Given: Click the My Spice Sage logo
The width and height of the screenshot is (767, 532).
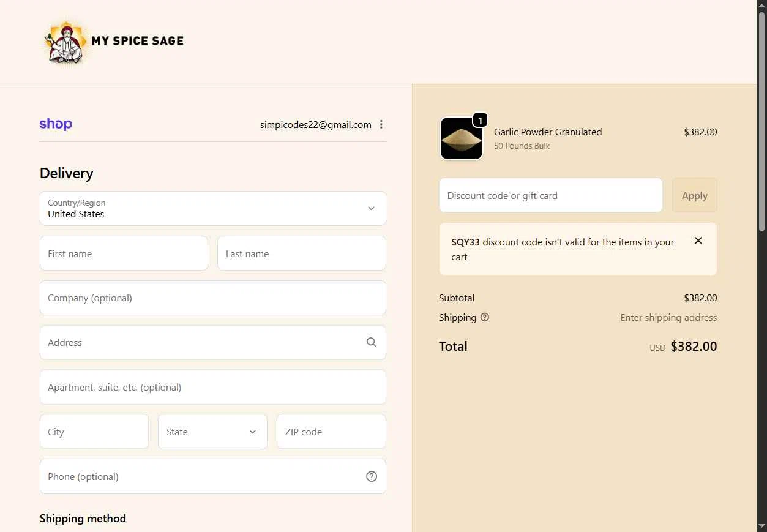Looking at the screenshot, I should pyautogui.click(x=113, y=42).
